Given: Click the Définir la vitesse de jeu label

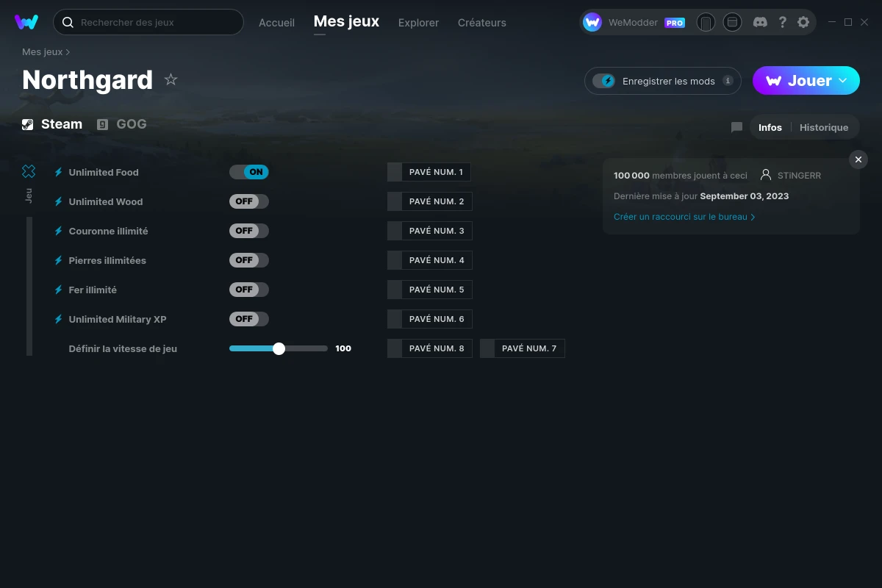Looking at the screenshot, I should pos(123,348).
